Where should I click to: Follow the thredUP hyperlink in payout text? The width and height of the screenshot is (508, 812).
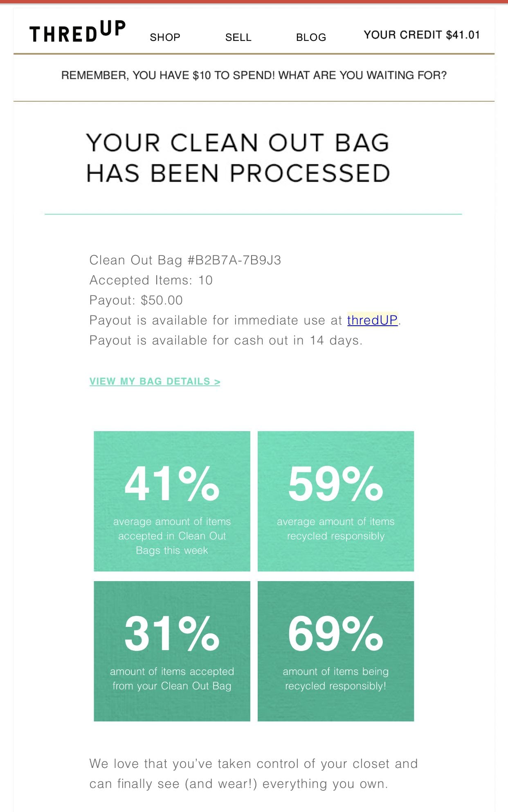point(372,320)
